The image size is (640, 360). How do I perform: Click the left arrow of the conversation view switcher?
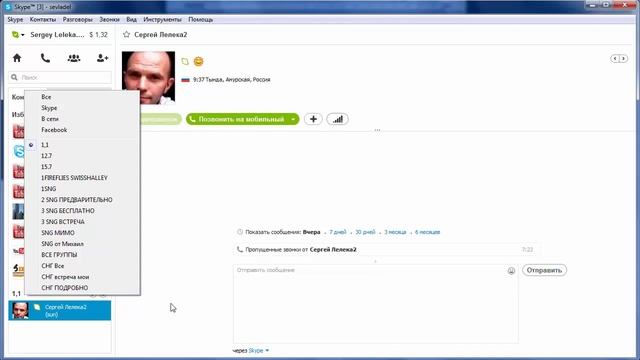tap(615, 59)
